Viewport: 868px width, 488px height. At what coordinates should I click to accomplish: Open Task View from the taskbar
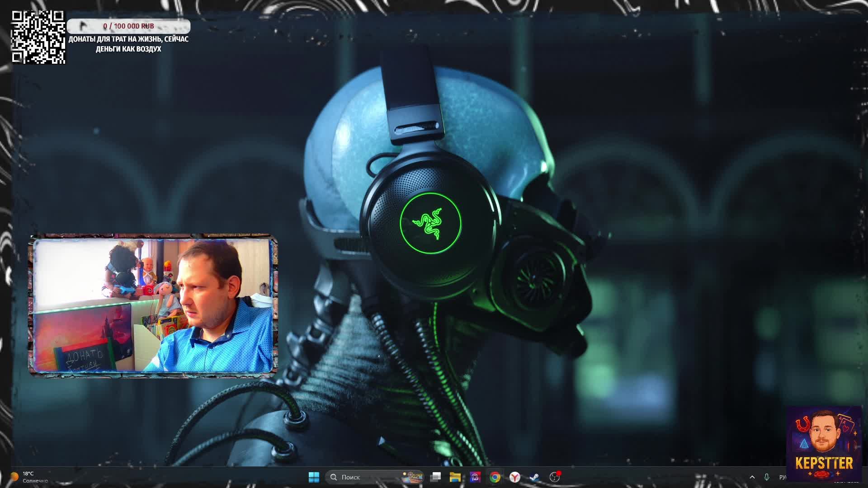click(x=436, y=477)
